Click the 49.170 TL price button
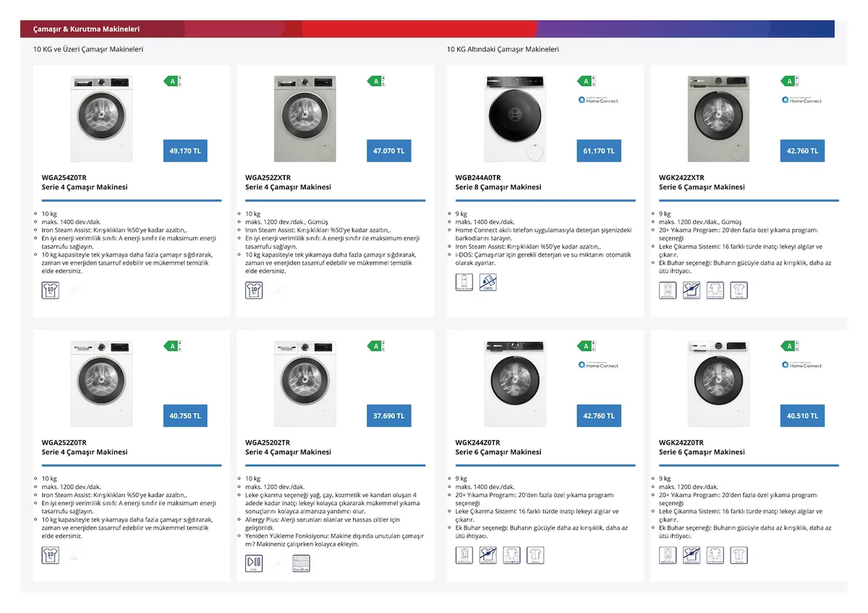Image resolution: width=868 pixels, height=613 pixels. [184, 151]
